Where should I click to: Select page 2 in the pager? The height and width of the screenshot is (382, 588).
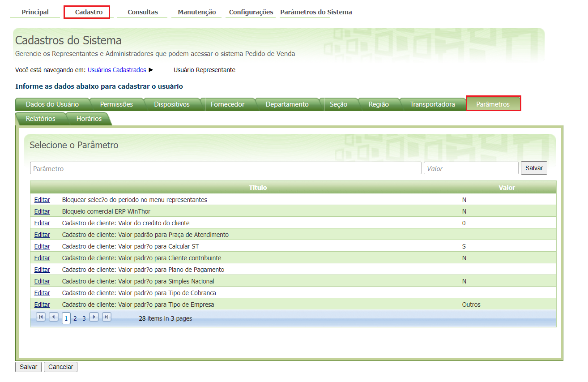[75, 319]
